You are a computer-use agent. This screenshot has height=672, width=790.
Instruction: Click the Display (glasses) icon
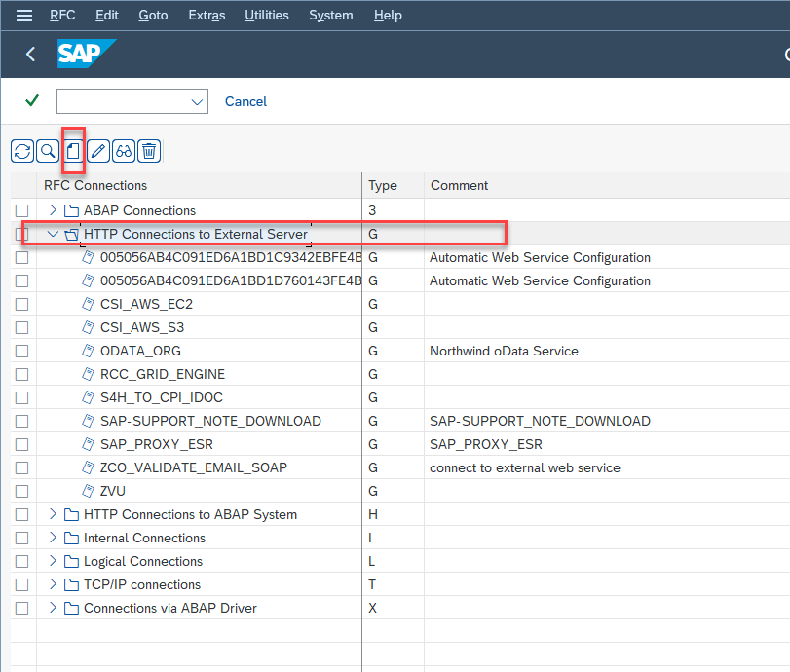[123, 151]
